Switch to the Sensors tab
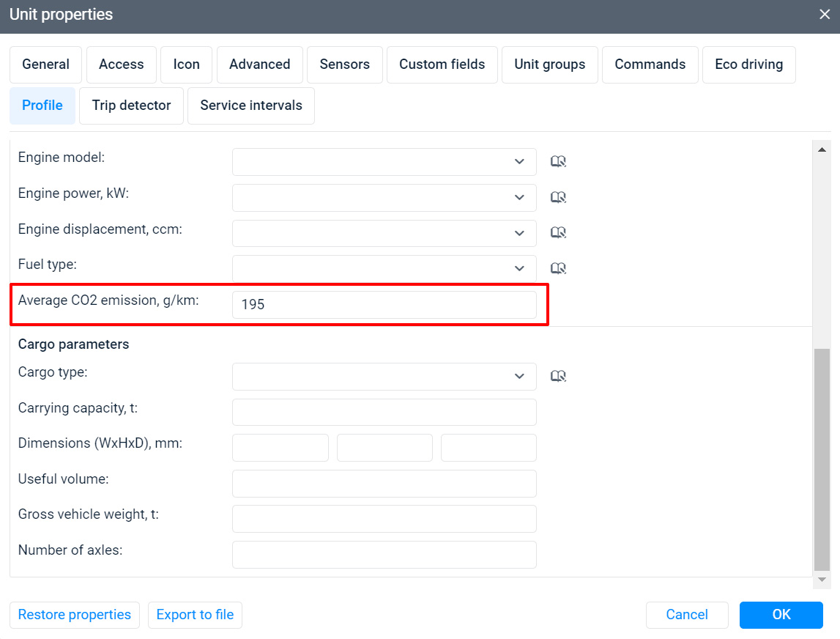 pyautogui.click(x=344, y=64)
